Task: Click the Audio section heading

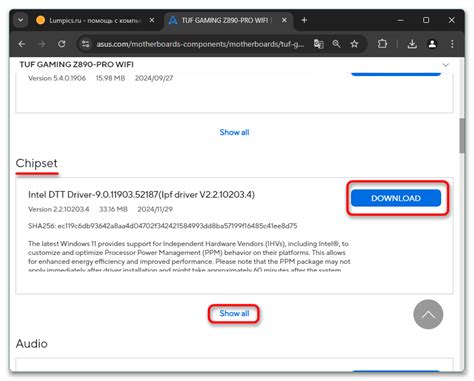Action: (32, 344)
